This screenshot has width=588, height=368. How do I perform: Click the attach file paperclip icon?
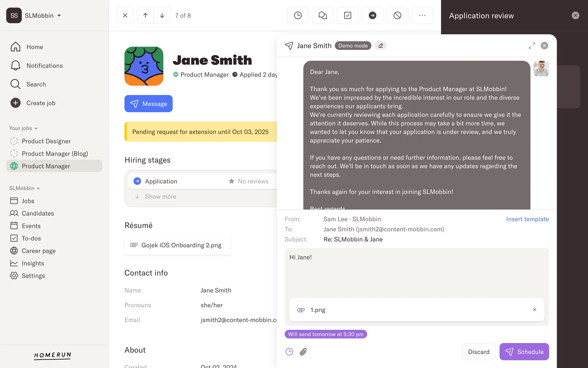point(303,351)
